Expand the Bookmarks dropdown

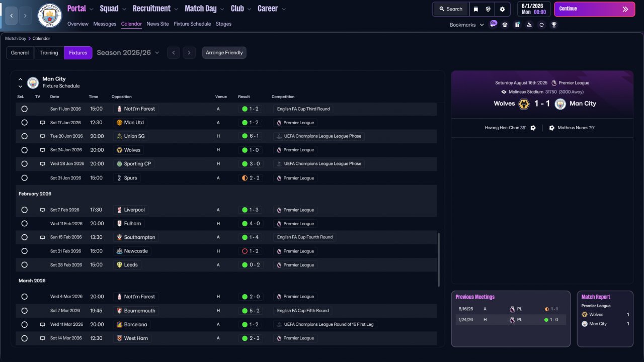pos(466,25)
